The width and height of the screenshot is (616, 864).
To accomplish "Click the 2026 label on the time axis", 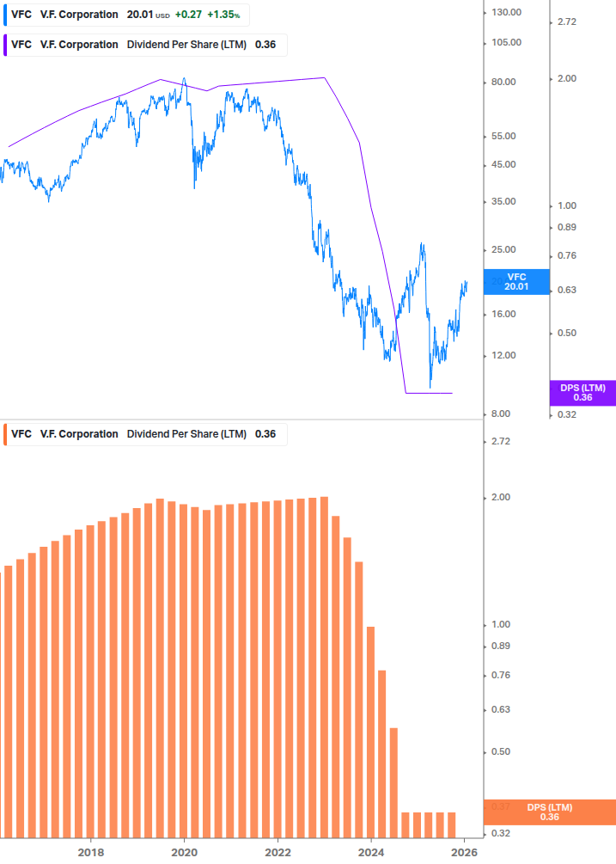I will pyautogui.click(x=464, y=852).
